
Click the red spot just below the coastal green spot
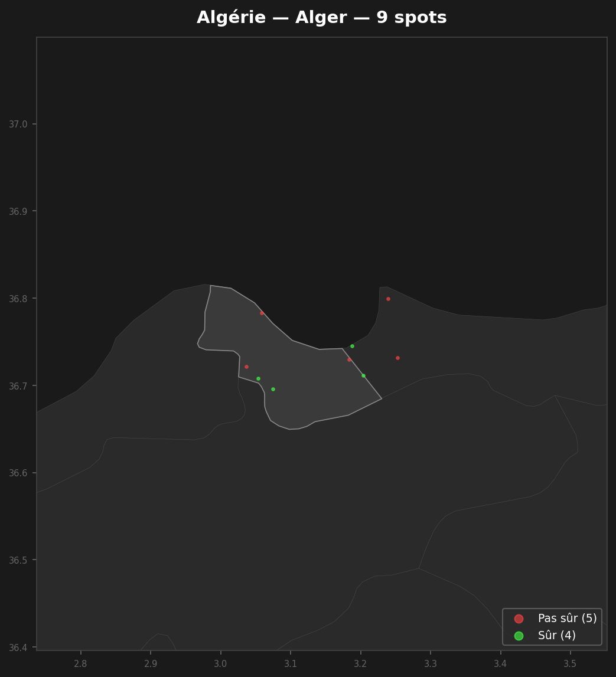pyautogui.click(x=350, y=359)
